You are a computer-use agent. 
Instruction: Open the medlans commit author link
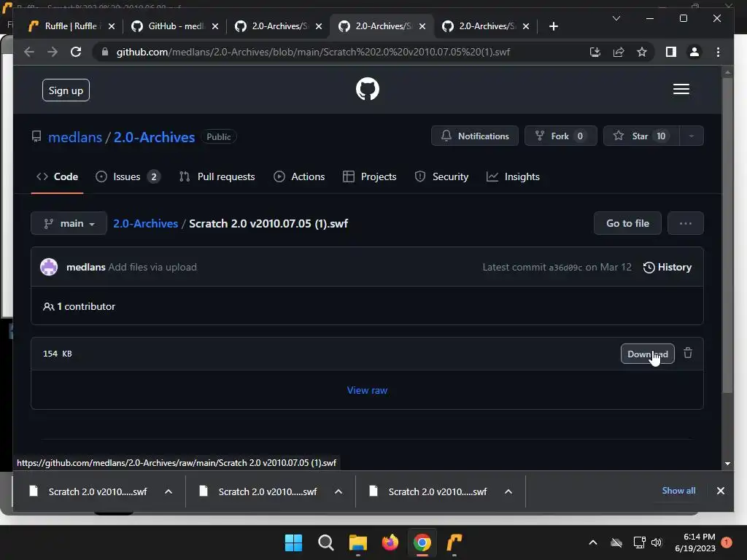(x=86, y=267)
